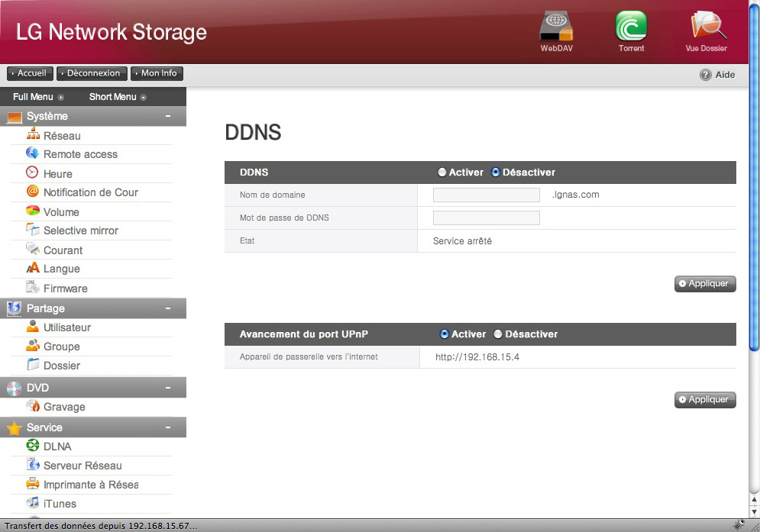This screenshot has width=760, height=532.
Task: Open the WebDAV icon in header
Action: click(555, 27)
